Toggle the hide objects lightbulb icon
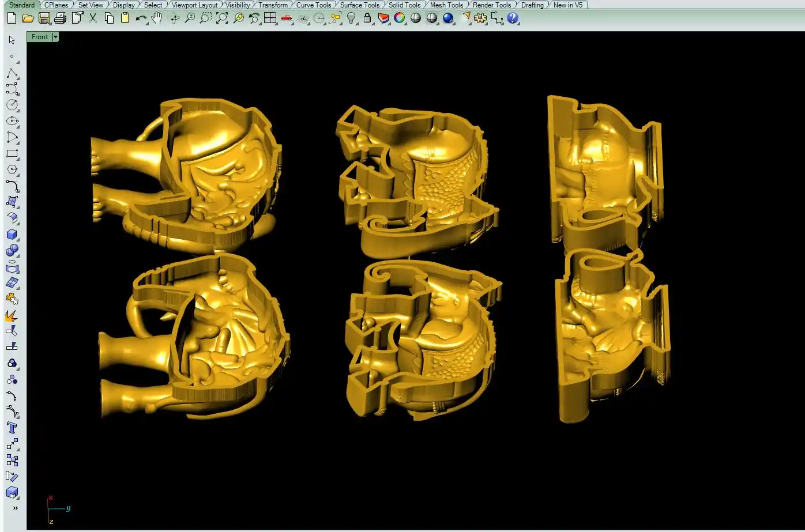This screenshot has height=532, width=805. (x=351, y=18)
